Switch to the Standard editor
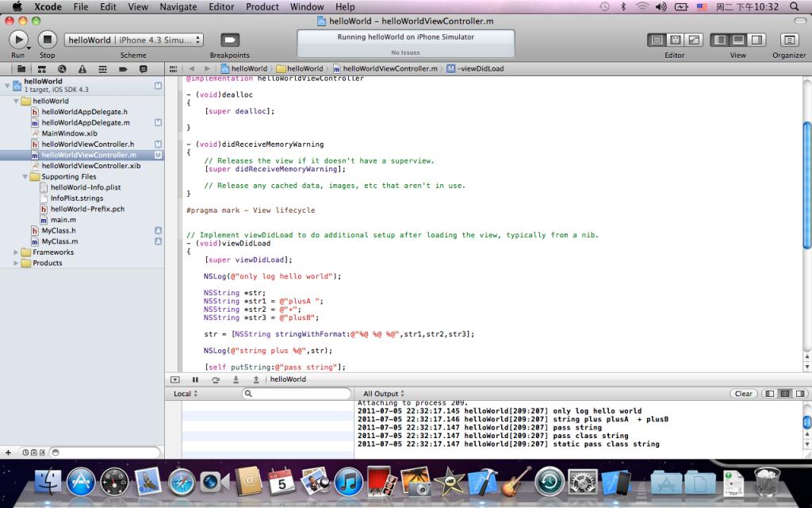The height and width of the screenshot is (508, 812). [657, 40]
